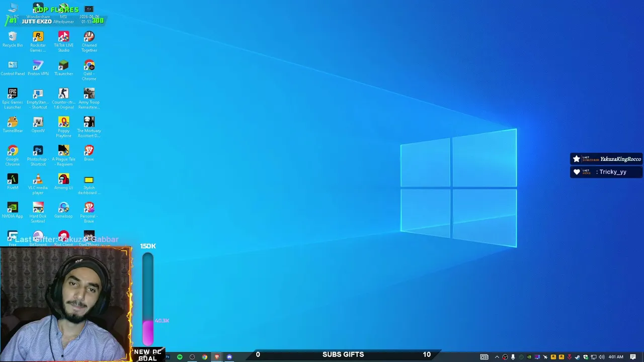Select the Poppy Playtime desktop icon
Viewport: 644px width, 362px height.
[x=63, y=127]
